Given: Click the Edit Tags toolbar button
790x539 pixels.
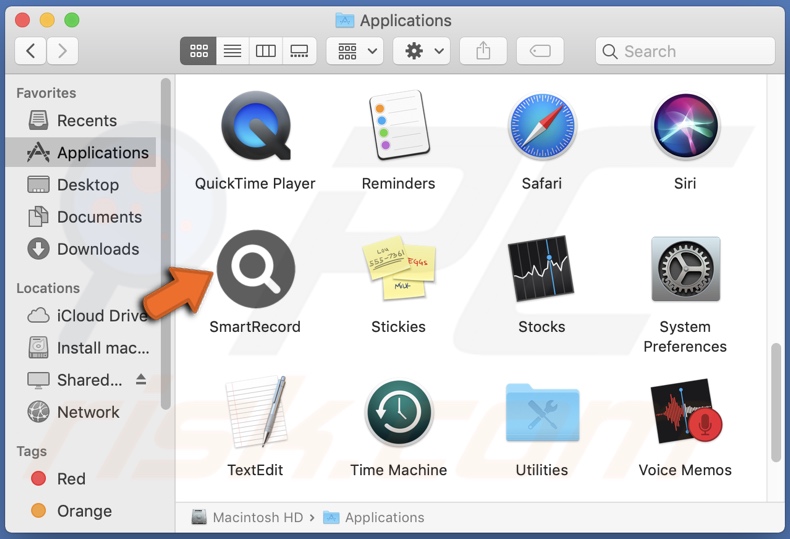Looking at the screenshot, I should click(x=540, y=51).
